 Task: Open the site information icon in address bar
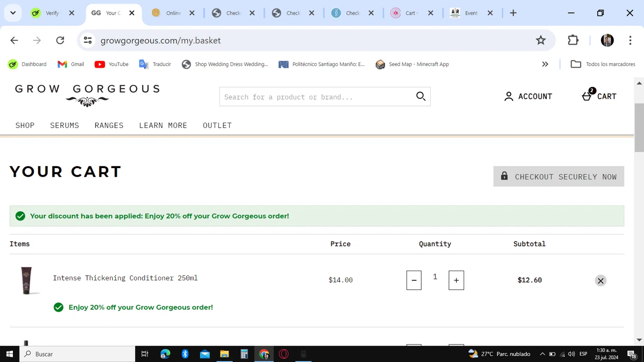coord(88,40)
